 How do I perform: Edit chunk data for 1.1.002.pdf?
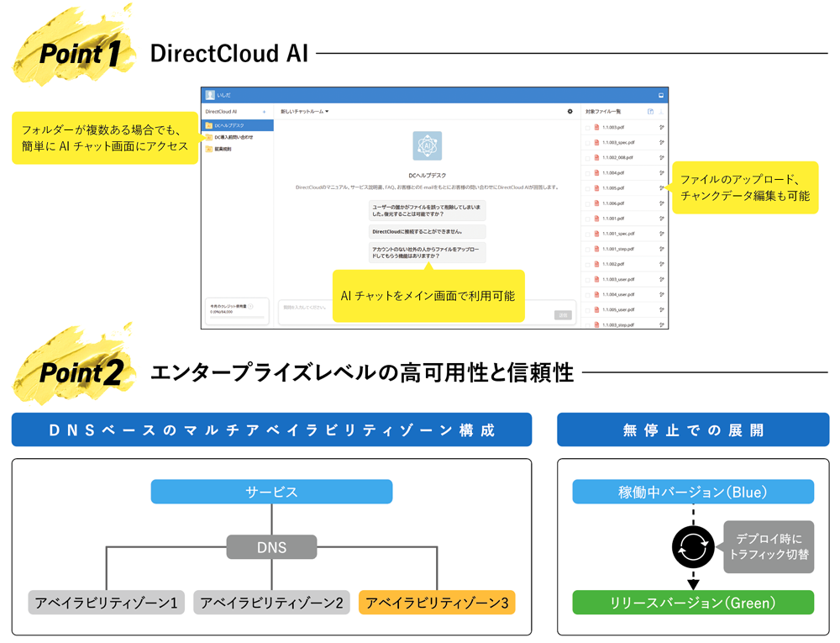pos(662,264)
